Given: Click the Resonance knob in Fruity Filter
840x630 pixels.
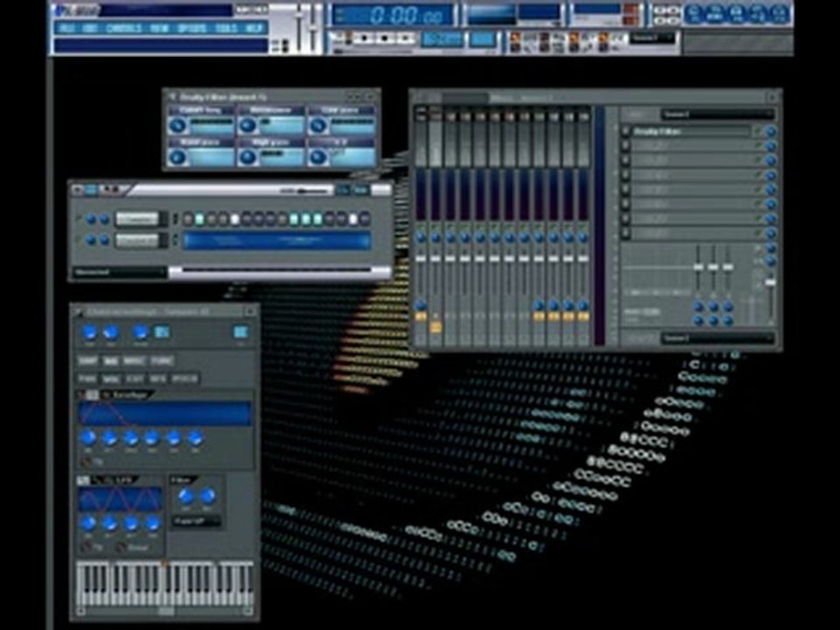Looking at the screenshot, I should [248, 125].
